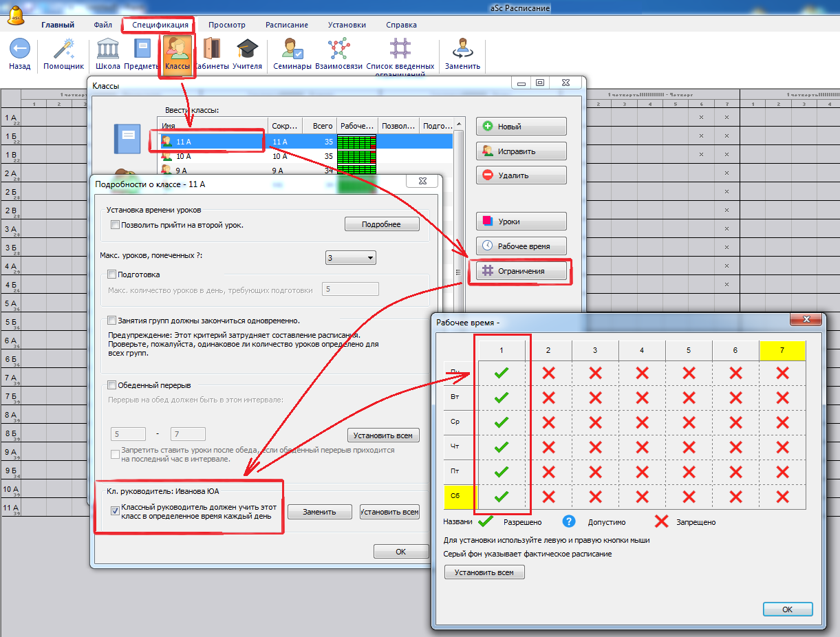Click the Назад back arrow icon
840x637 pixels.
20,49
